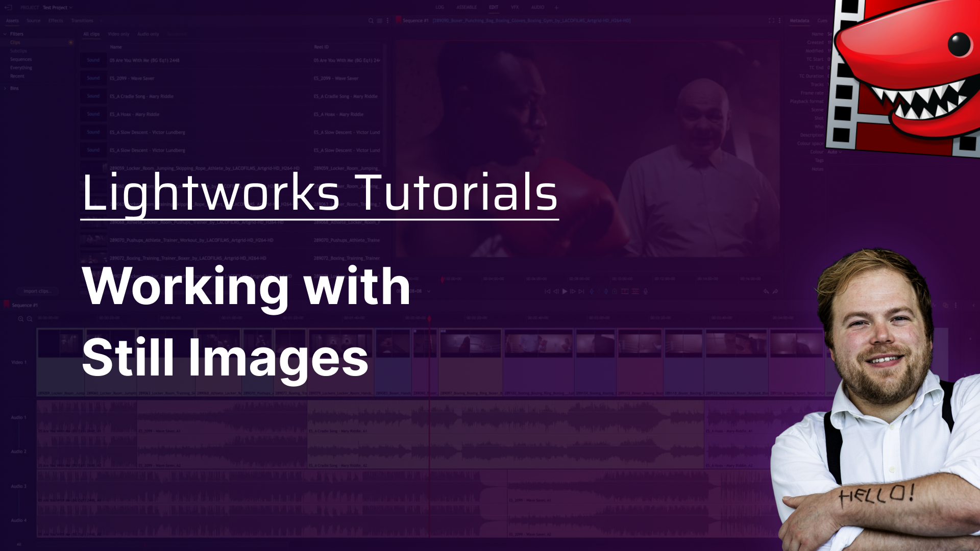Click the Redo arrow icon

pos(775,291)
